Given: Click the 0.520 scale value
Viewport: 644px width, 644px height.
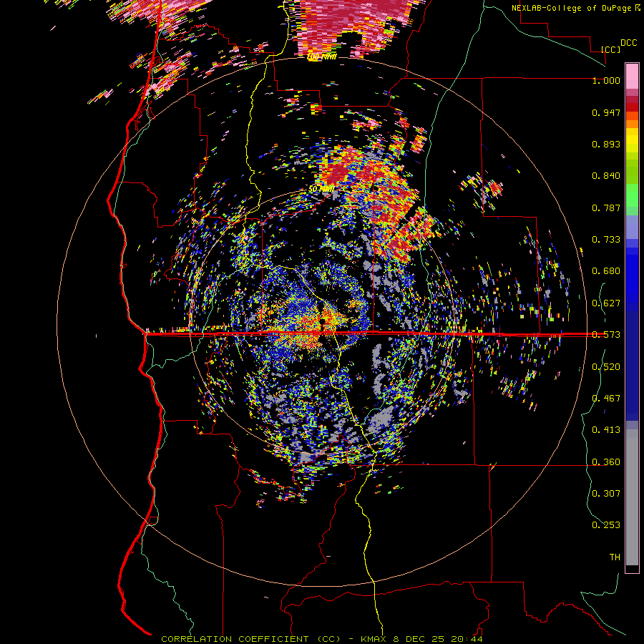Looking at the screenshot, I should click(x=606, y=367).
